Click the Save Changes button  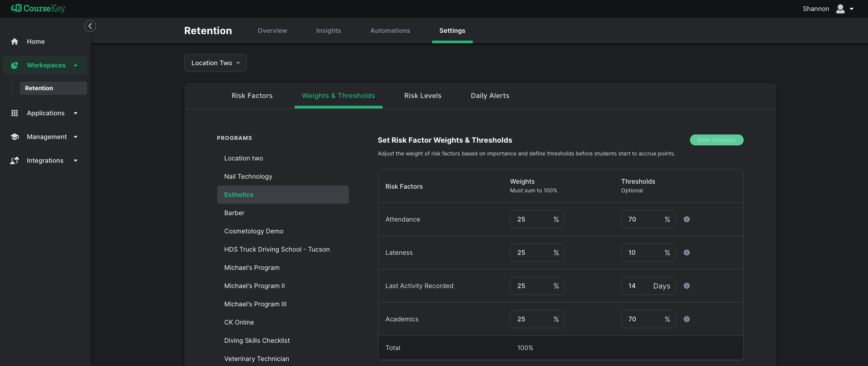point(716,140)
